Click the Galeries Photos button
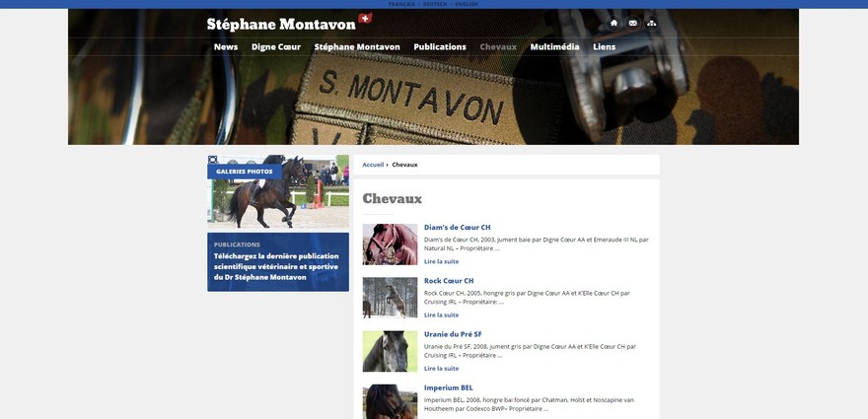 tap(245, 172)
